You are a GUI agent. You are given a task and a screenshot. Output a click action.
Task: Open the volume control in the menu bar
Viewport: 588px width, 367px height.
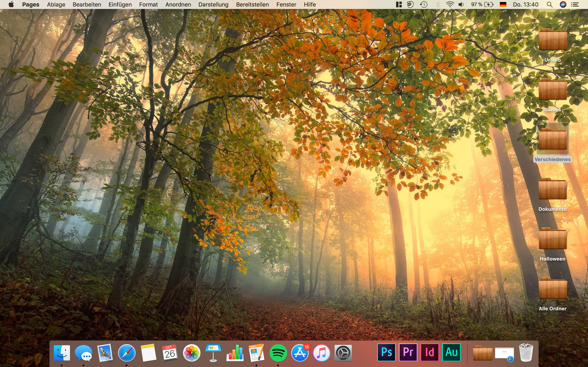[x=461, y=4]
